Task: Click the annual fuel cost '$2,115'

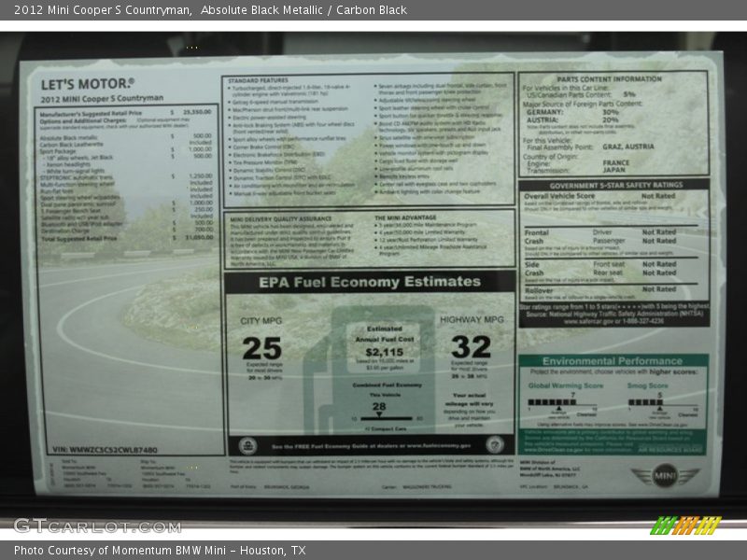Action: (x=385, y=353)
